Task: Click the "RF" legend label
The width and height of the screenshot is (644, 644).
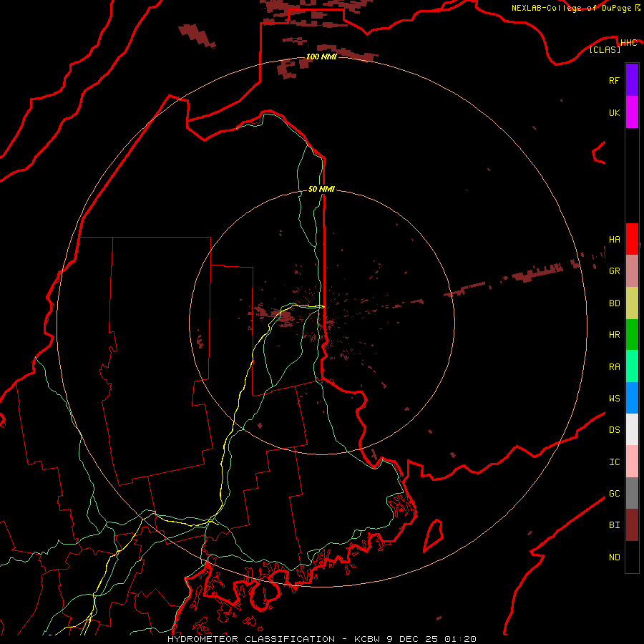Action: 614,80
